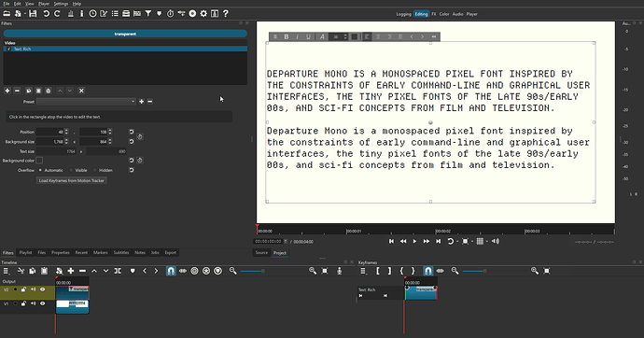This screenshot has width=644, height=338.
Task: Switch to the Source player tab
Action: [261, 253]
